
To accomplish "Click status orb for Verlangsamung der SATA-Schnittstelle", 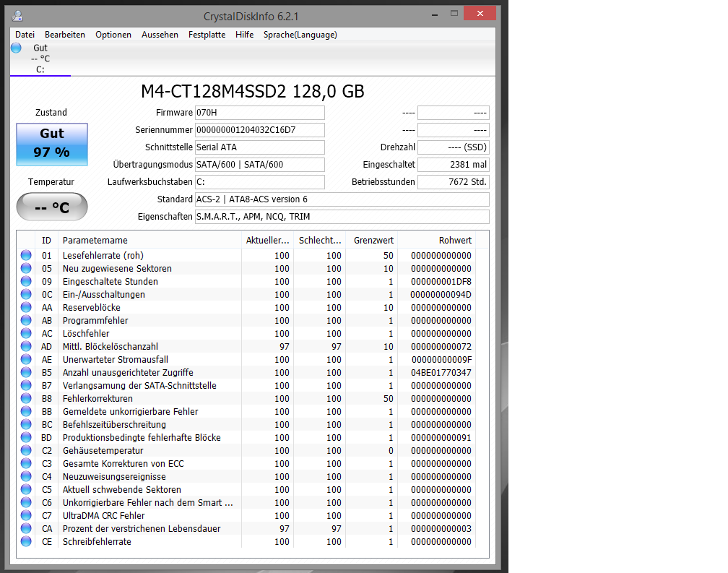I will coord(26,385).
